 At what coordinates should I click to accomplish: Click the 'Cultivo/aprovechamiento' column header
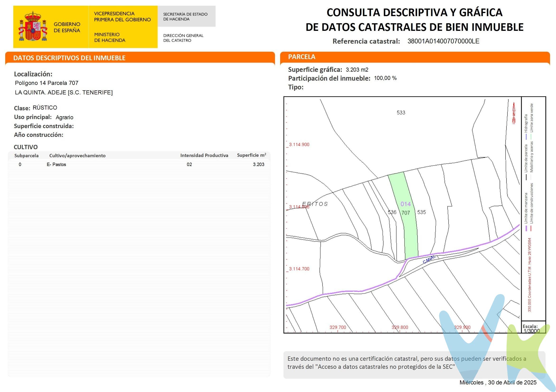pyautogui.click(x=77, y=156)
